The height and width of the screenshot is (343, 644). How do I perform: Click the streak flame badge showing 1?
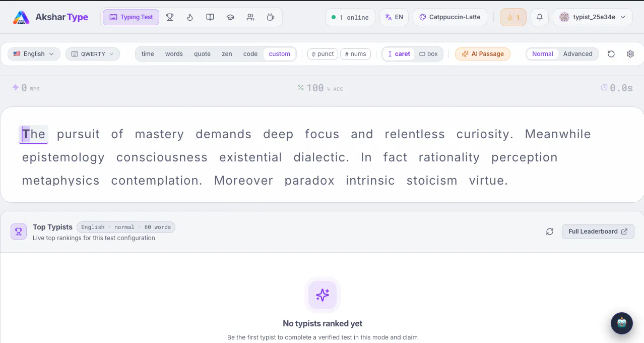click(513, 17)
